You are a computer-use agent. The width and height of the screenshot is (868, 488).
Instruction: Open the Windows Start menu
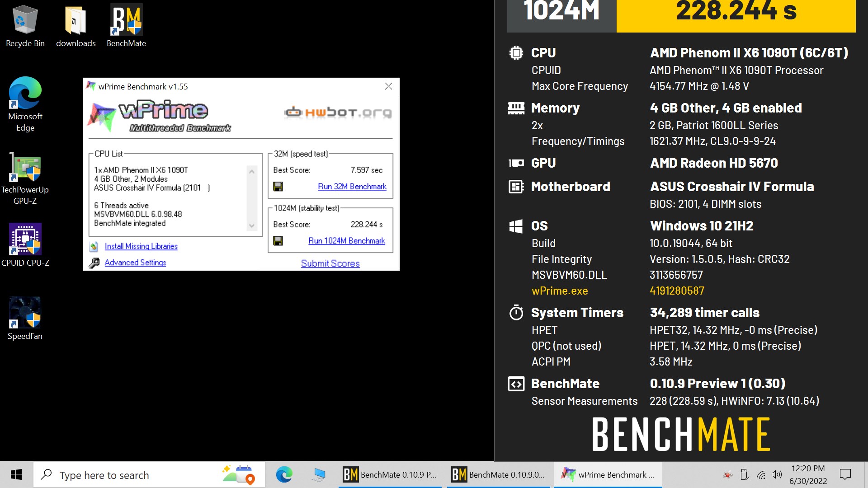(x=16, y=475)
